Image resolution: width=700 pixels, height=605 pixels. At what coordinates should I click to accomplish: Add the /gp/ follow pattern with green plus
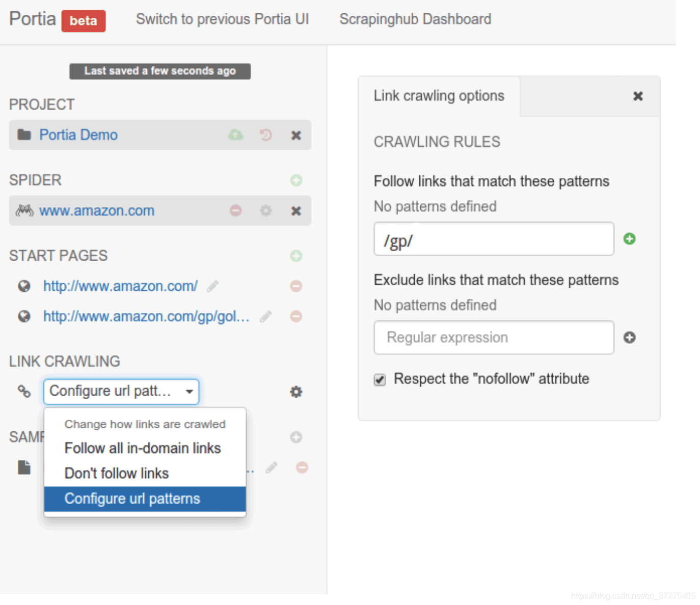point(629,239)
